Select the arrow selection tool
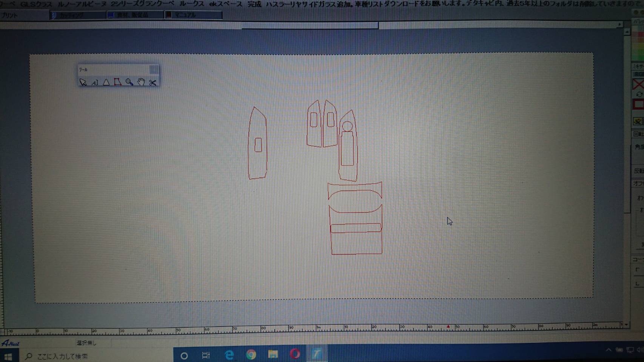 [x=83, y=82]
